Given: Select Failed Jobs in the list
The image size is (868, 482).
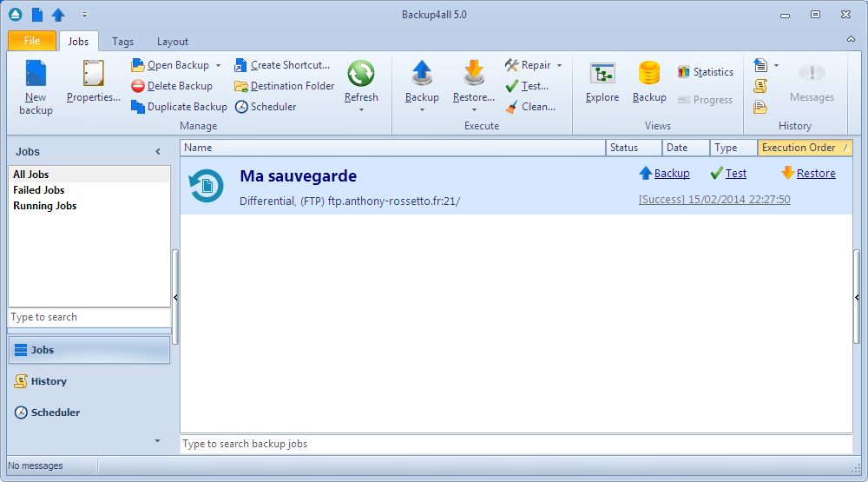Looking at the screenshot, I should (x=89, y=190).
